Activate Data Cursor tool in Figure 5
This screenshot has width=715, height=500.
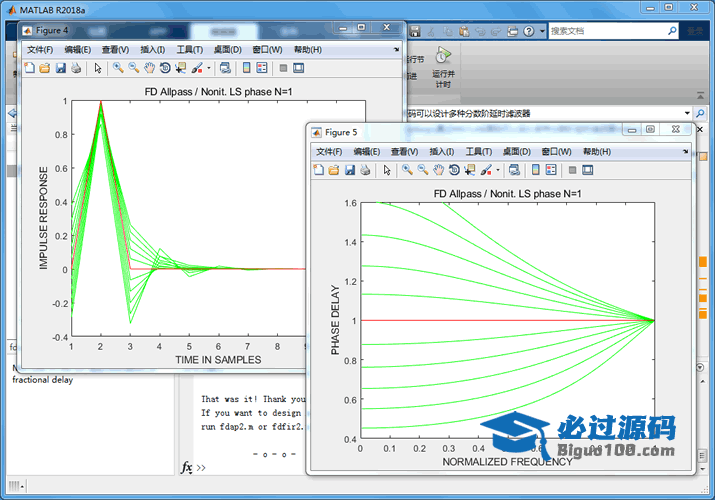click(470, 170)
